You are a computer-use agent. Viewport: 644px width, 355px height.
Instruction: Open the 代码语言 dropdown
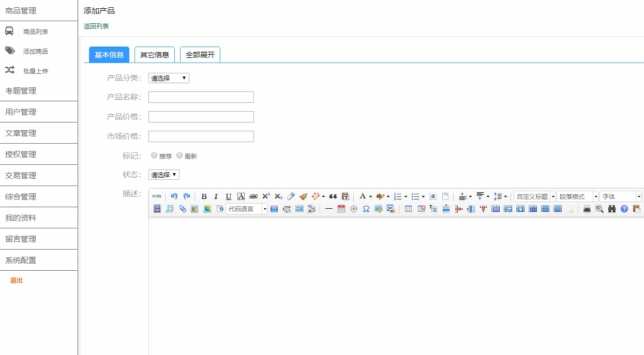pyautogui.click(x=247, y=209)
